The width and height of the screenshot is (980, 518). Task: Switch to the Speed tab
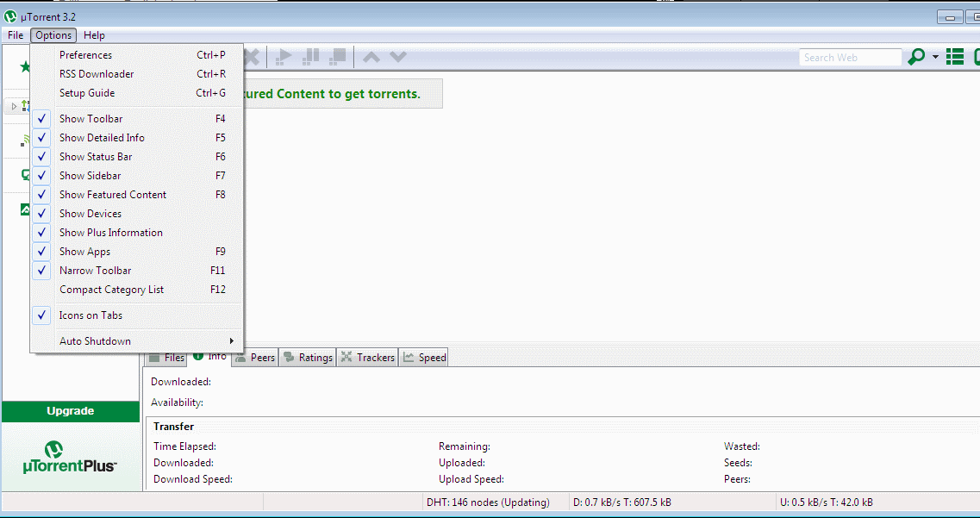(x=424, y=358)
